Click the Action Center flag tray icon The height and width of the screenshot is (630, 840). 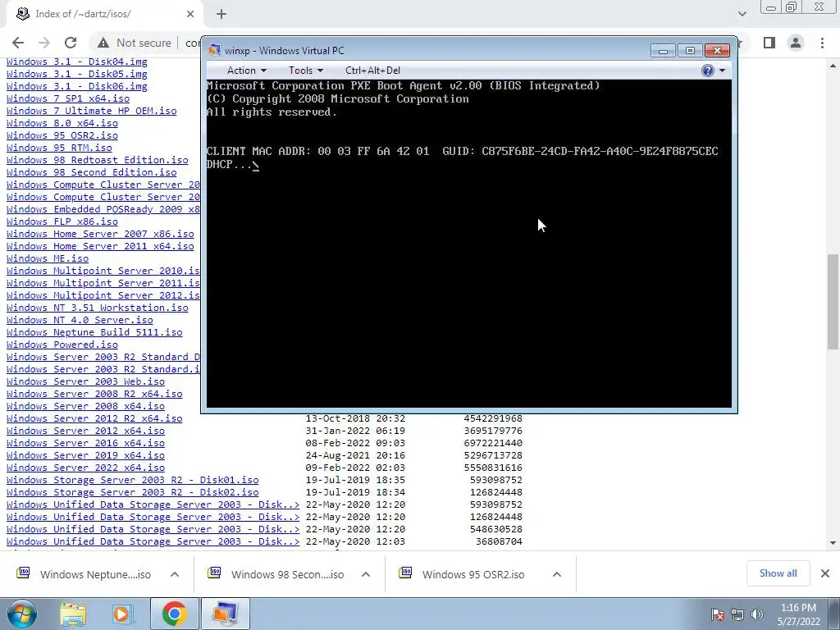[718, 614]
